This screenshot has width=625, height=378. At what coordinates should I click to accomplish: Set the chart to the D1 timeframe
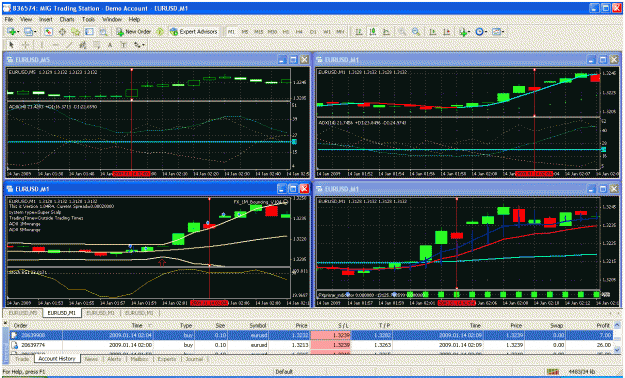[313, 32]
